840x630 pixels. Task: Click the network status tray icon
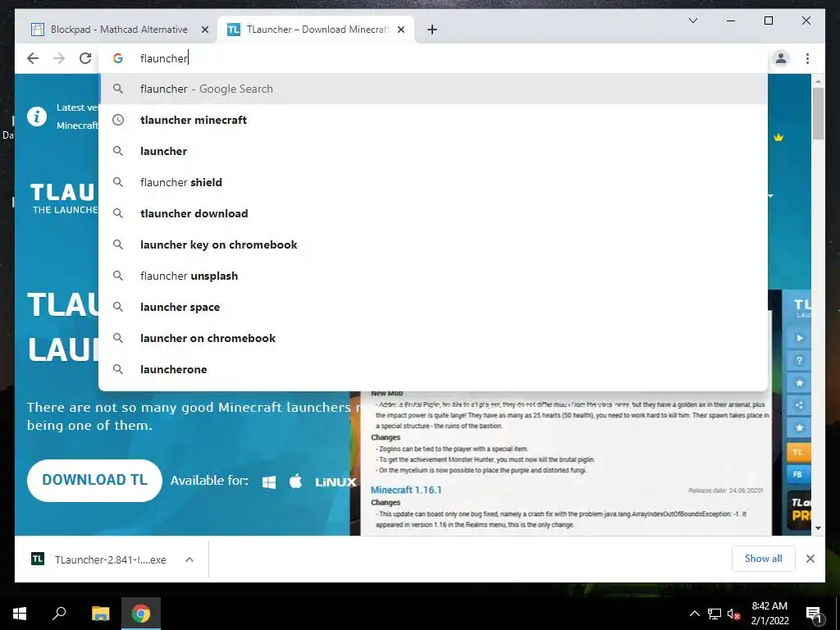714,614
